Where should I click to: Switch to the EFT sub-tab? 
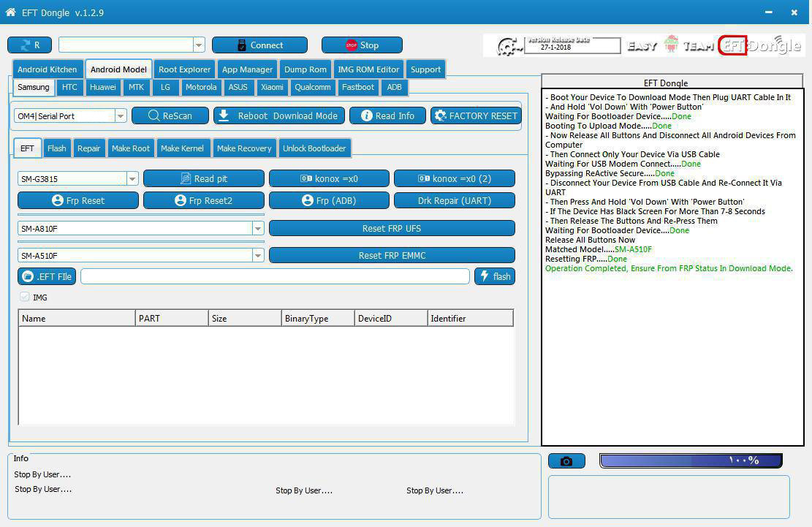27,148
